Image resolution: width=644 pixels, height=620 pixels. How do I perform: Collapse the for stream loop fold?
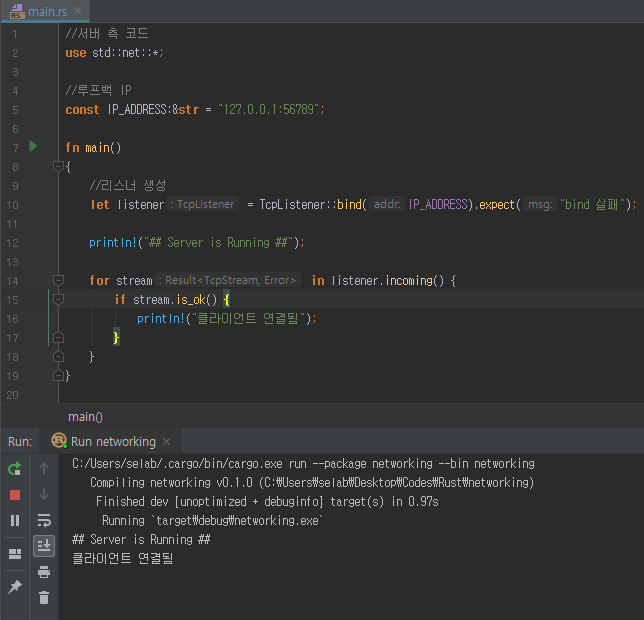tap(58, 281)
